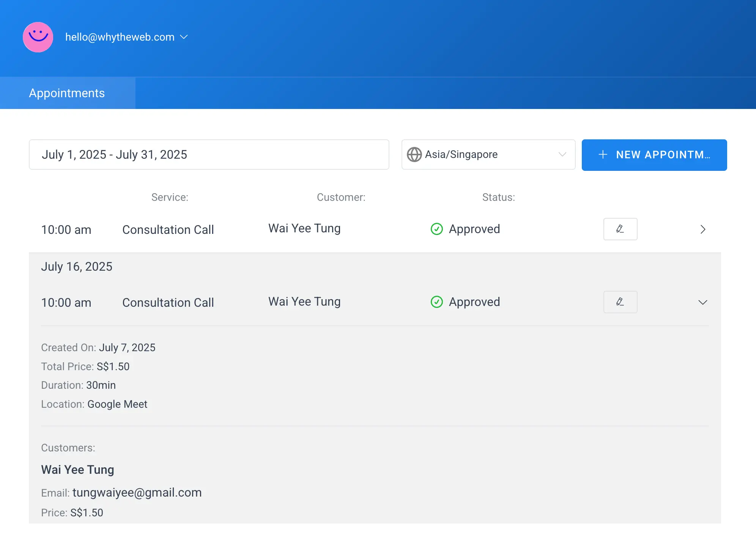Click the Approved label on July 16 row
This screenshot has width=756, height=552.
tap(474, 302)
